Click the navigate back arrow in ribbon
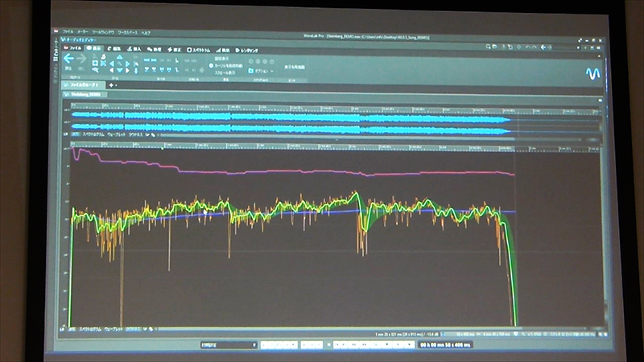This screenshot has width=644, height=362. [x=68, y=58]
